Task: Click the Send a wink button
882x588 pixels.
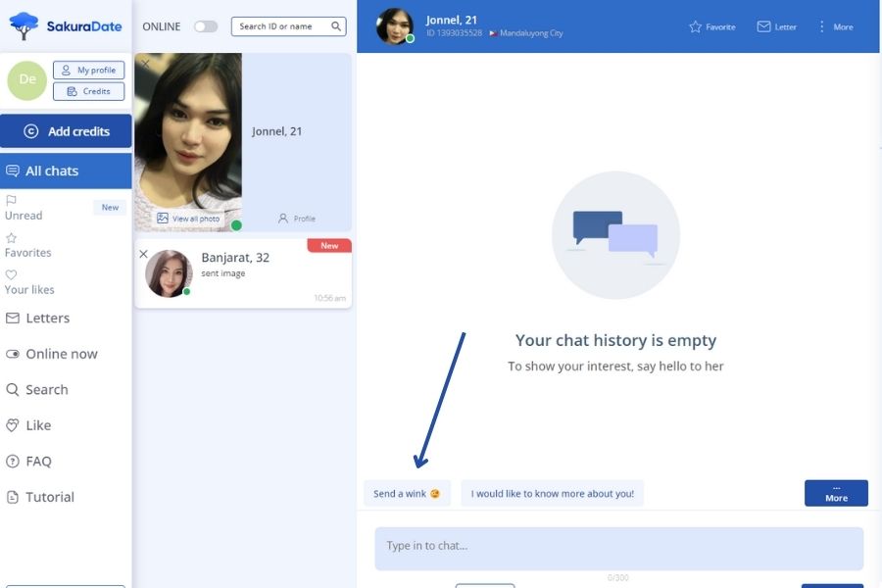Action: pyautogui.click(x=407, y=494)
